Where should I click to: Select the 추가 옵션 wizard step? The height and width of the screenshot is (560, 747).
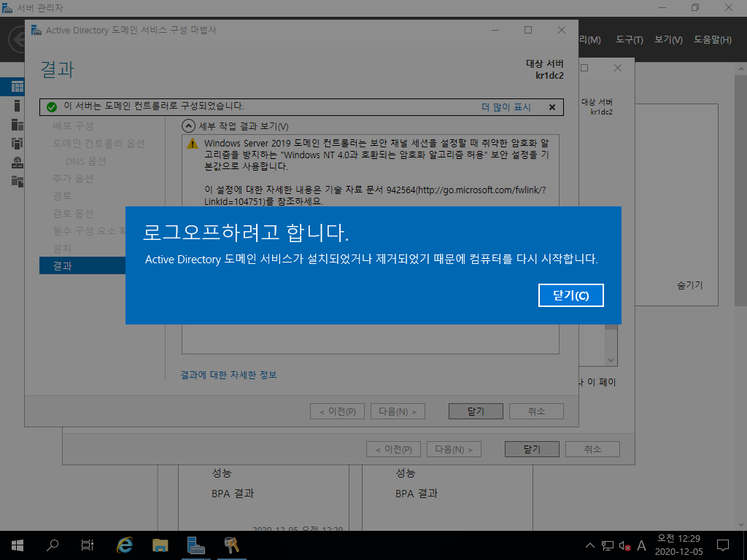(73, 179)
